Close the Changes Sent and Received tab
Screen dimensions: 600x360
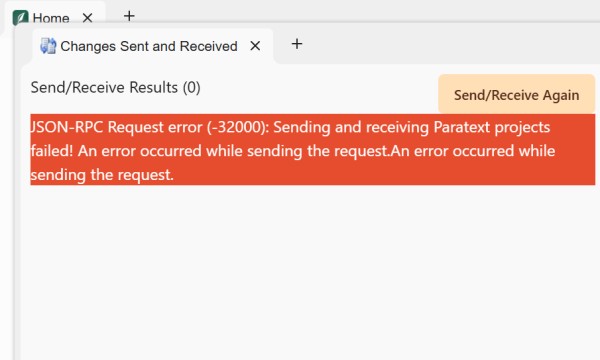255,46
